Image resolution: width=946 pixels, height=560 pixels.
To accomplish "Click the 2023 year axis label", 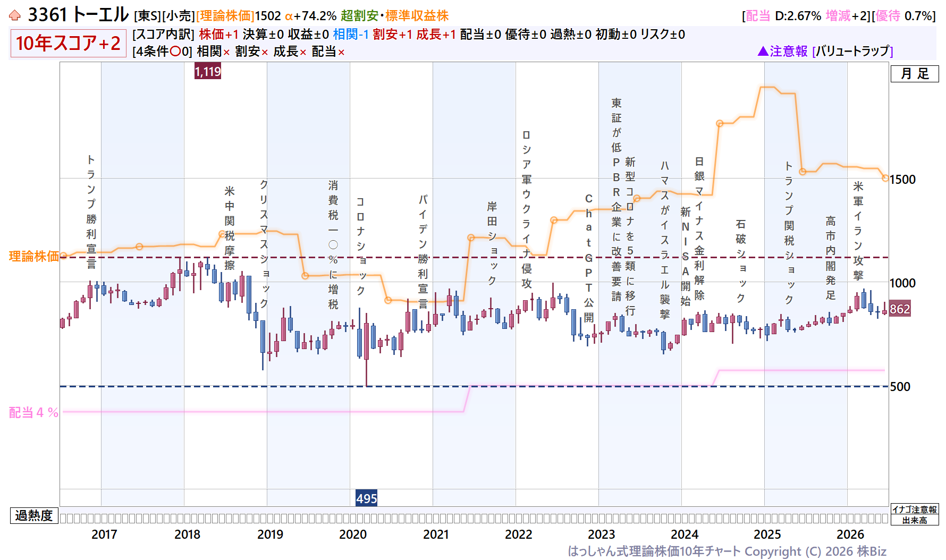I will click(602, 534).
